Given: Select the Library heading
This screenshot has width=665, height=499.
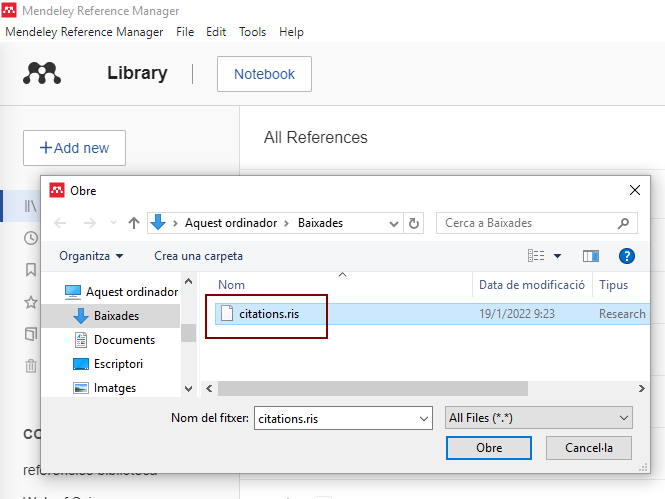Looking at the screenshot, I should (137, 73).
